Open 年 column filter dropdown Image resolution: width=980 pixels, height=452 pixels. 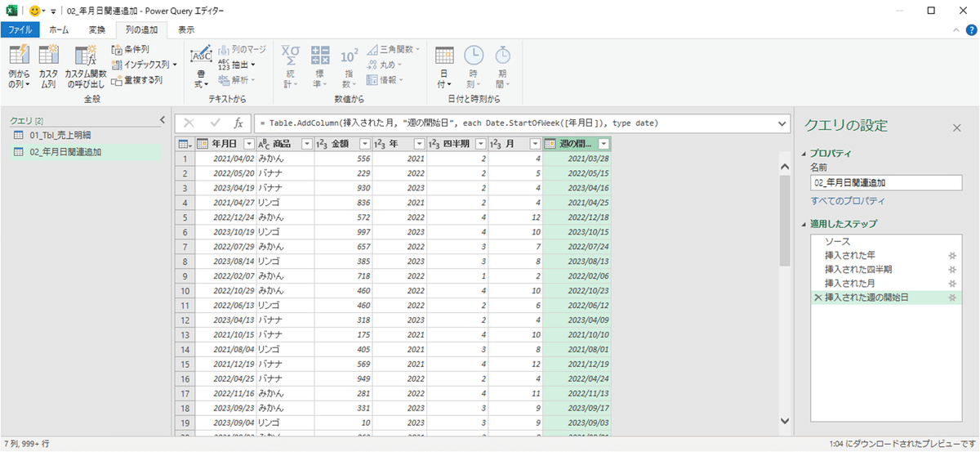pos(419,144)
